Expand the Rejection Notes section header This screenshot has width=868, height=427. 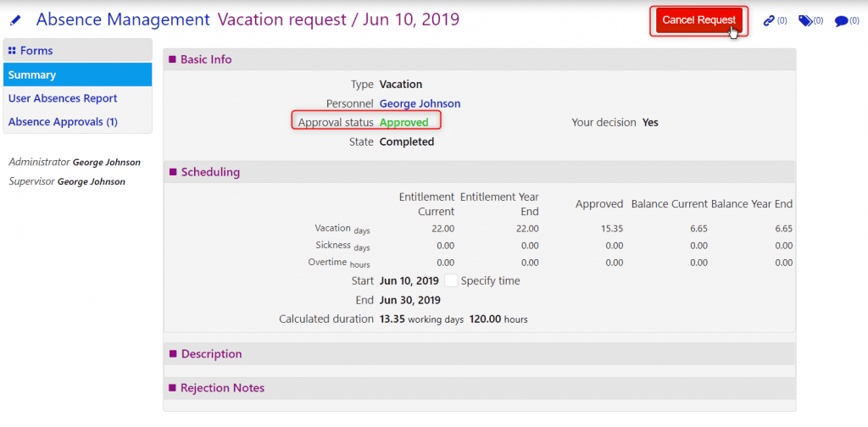point(480,388)
